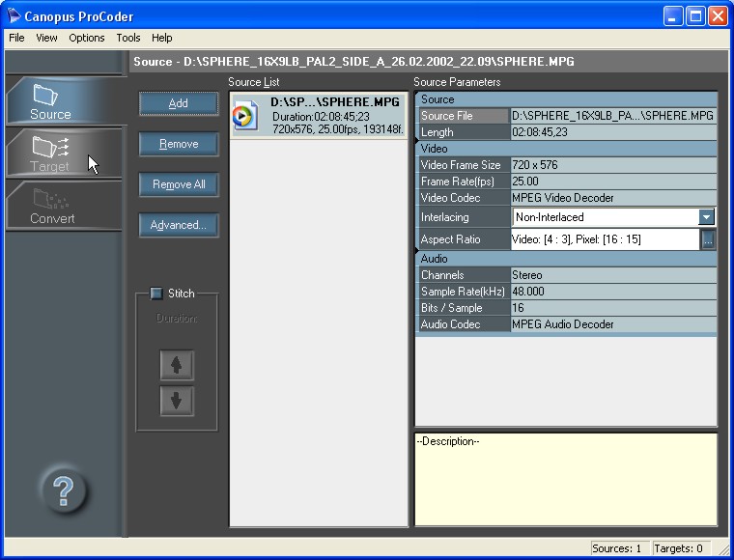Select the D:\SP...\SPHERE.MPG source list entry
This screenshot has width=734, height=560.
(319, 115)
